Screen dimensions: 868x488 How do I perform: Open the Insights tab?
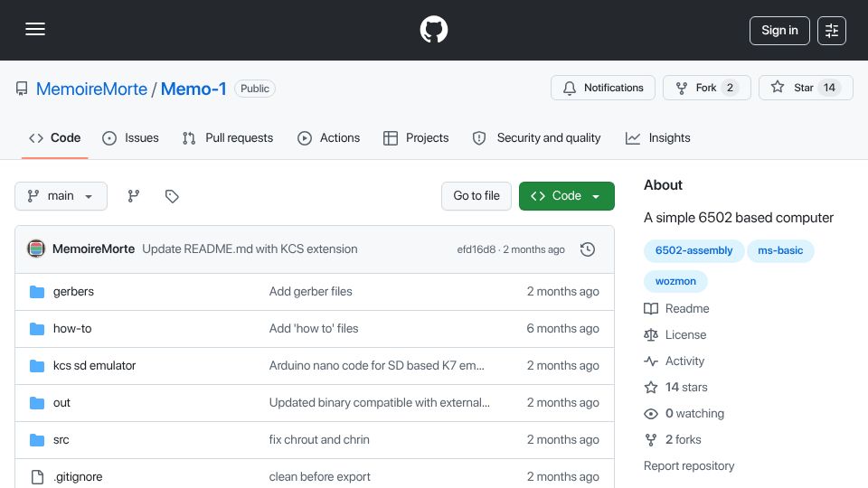point(657,137)
